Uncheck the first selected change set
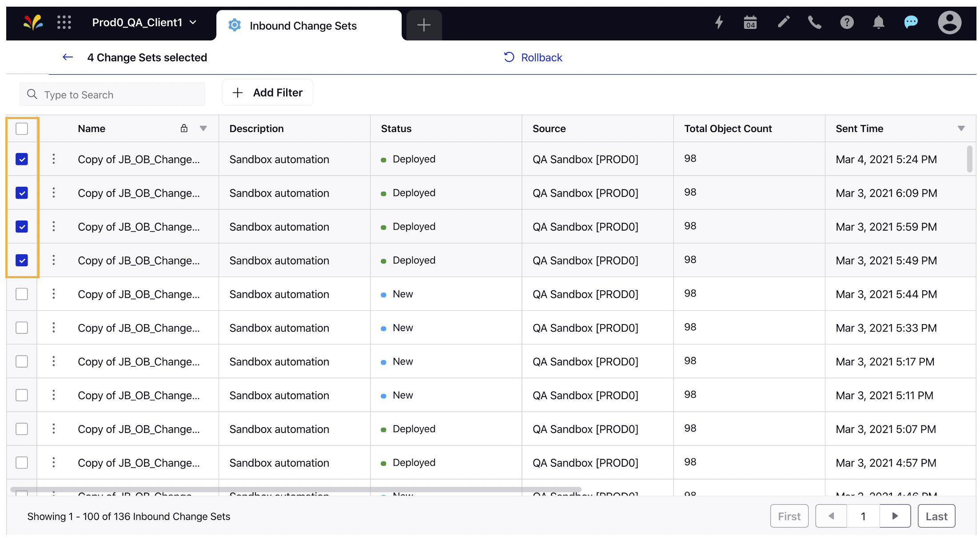 click(22, 159)
